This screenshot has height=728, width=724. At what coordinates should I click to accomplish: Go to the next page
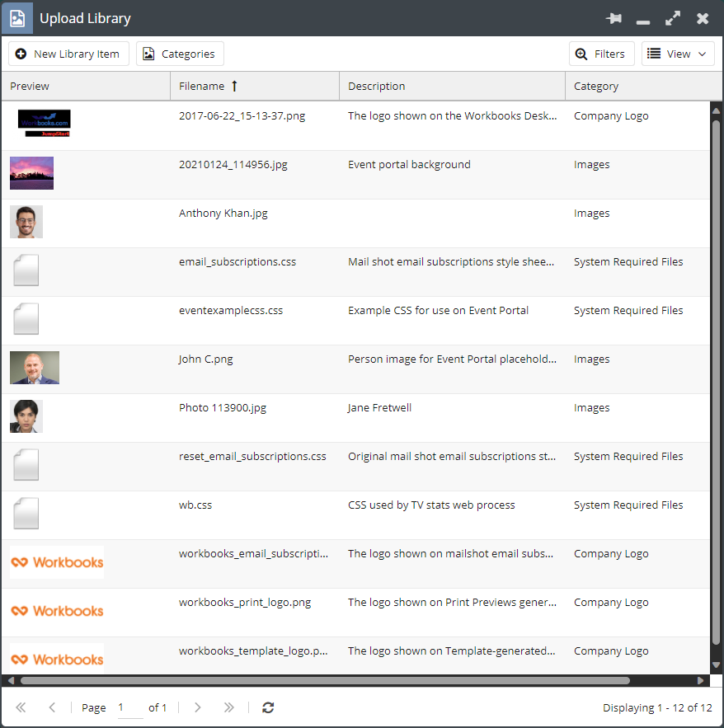[x=197, y=707]
